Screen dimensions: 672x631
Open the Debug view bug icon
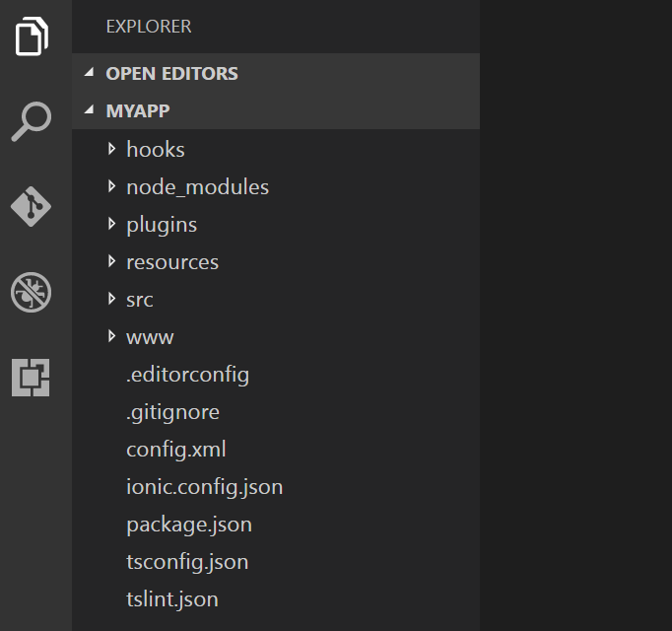click(x=31, y=292)
